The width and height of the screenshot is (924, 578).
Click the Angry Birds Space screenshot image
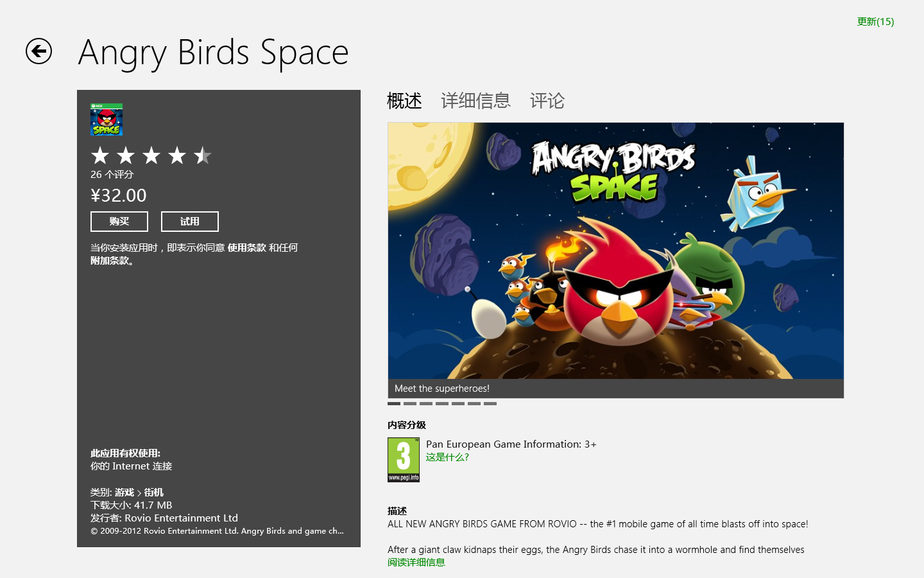pyautogui.click(x=615, y=250)
